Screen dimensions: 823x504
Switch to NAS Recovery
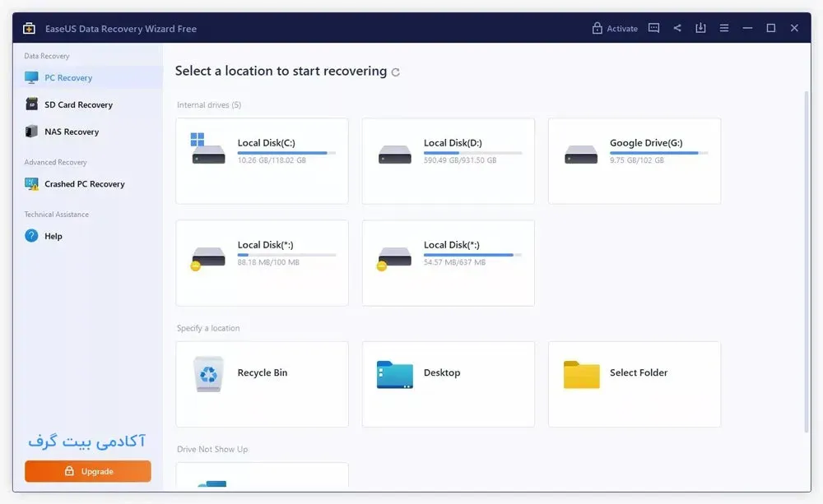(88, 132)
